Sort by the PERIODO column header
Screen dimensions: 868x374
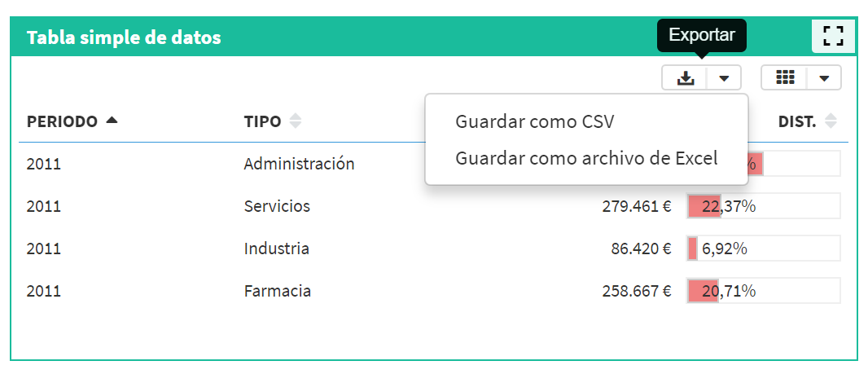[x=62, y=121]
